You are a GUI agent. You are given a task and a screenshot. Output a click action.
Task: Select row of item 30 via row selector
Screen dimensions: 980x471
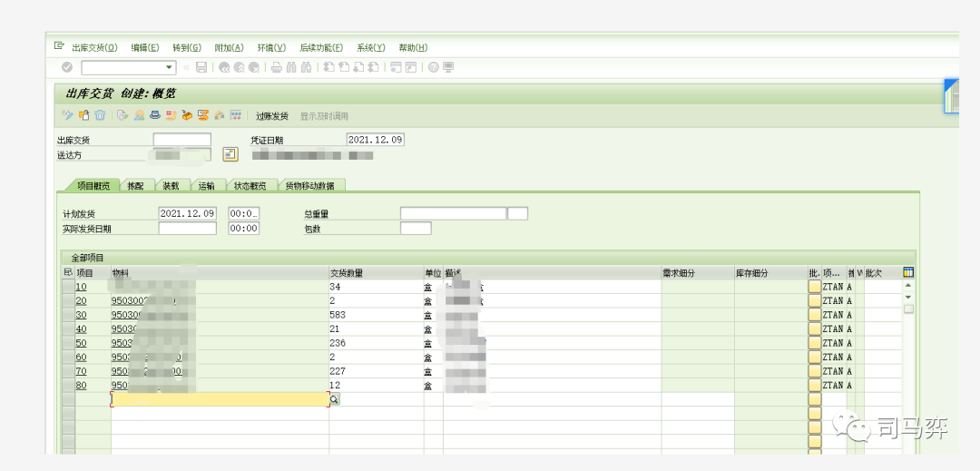69,315
